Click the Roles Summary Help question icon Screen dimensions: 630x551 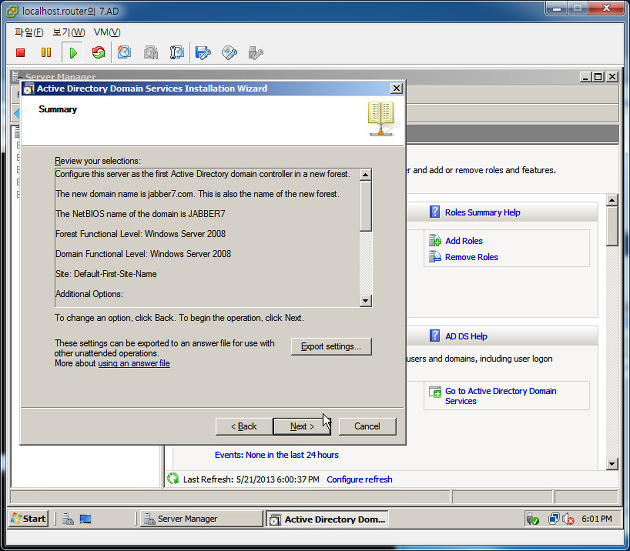click(434, 212)
